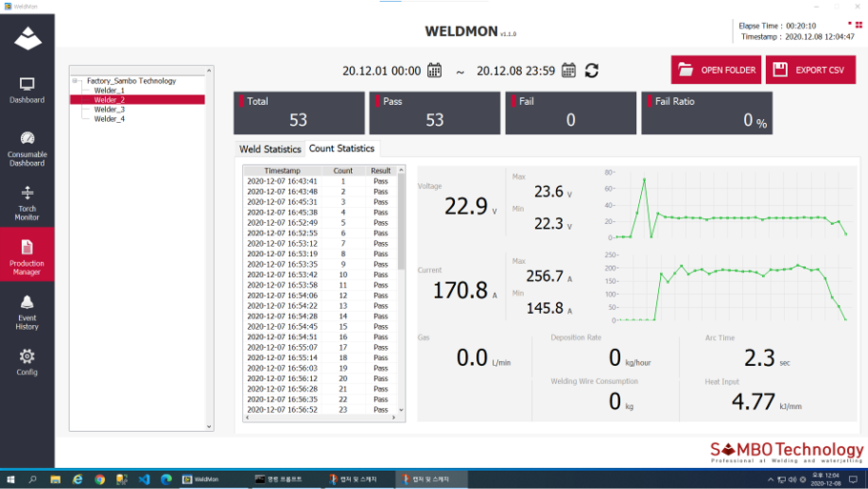Select row 2020-12-07 16:53:42
The image size is (868, 489).
pos(320,275)
